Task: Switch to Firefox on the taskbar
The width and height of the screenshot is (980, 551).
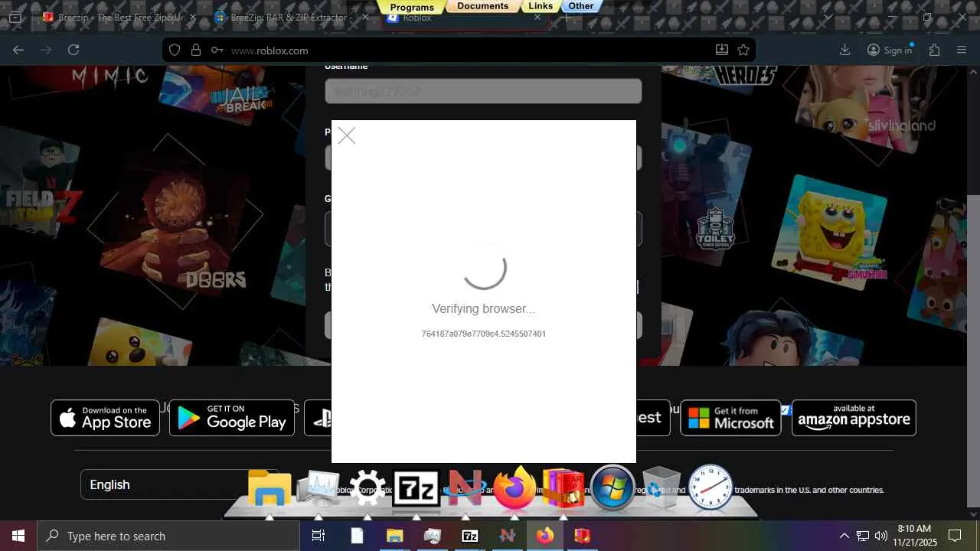Action: point(544,536)
